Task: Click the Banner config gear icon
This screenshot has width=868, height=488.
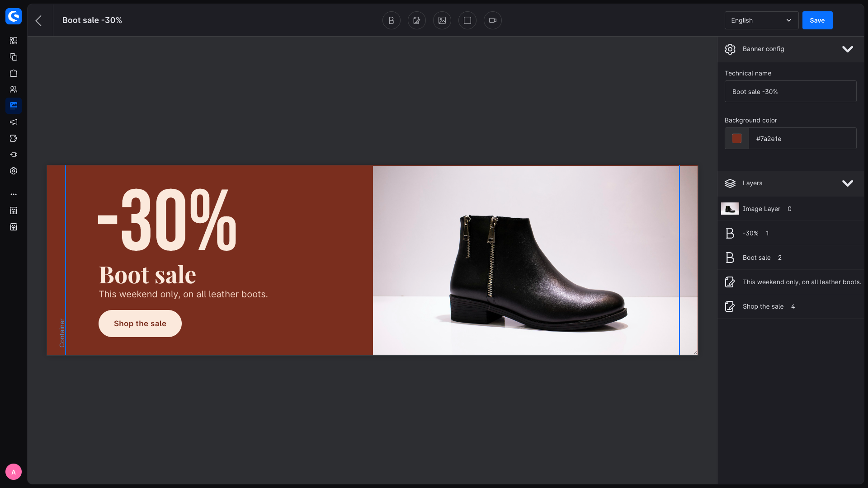Action: 730,49
